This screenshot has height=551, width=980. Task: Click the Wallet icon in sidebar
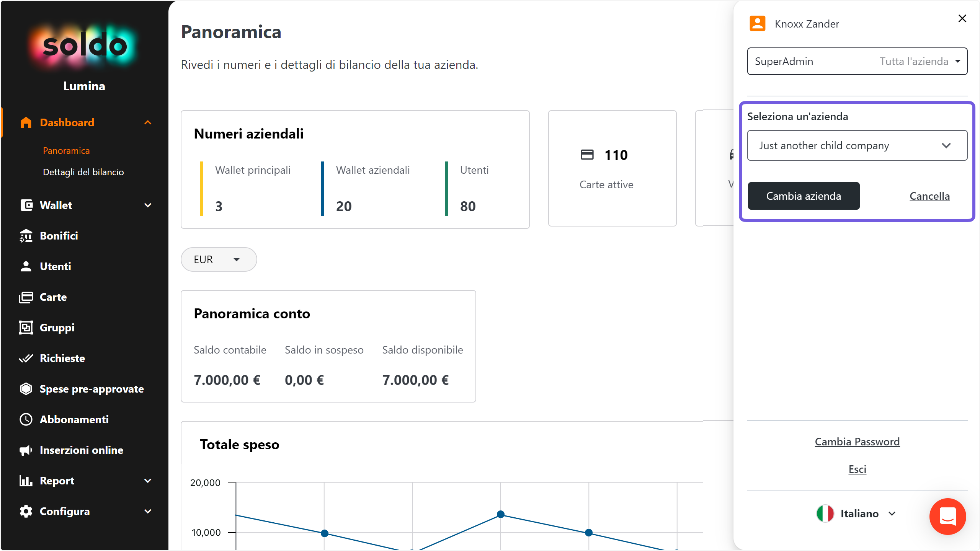click(x=26, y=205)
